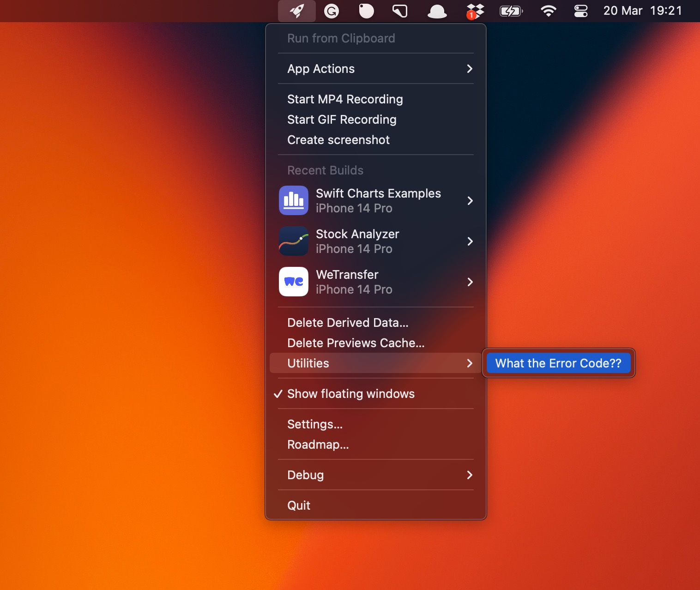The image size is (700, 590).
Task: Open Settings… from the menu
Action: (315, 424)
